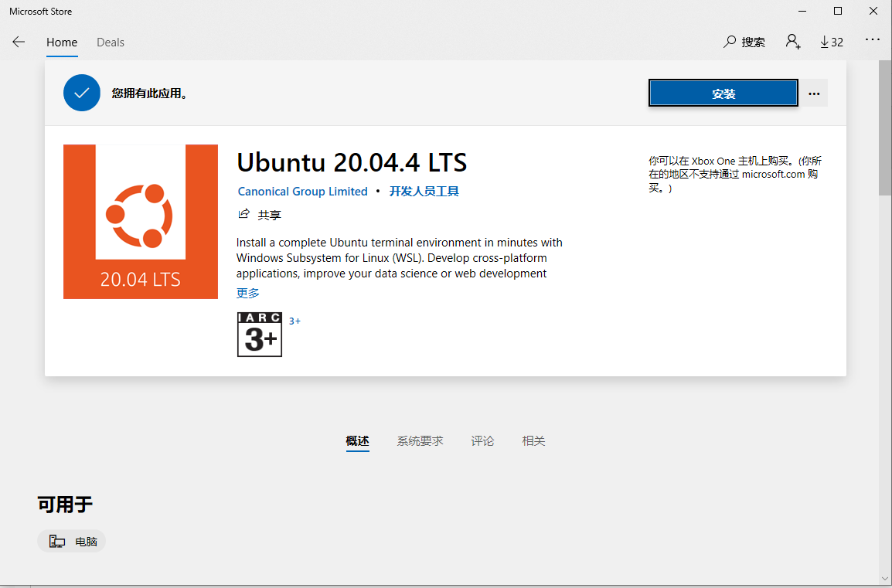Viewport: 892px width, 588px height.
Task: Switch to the Home tab
Action: 62,42
